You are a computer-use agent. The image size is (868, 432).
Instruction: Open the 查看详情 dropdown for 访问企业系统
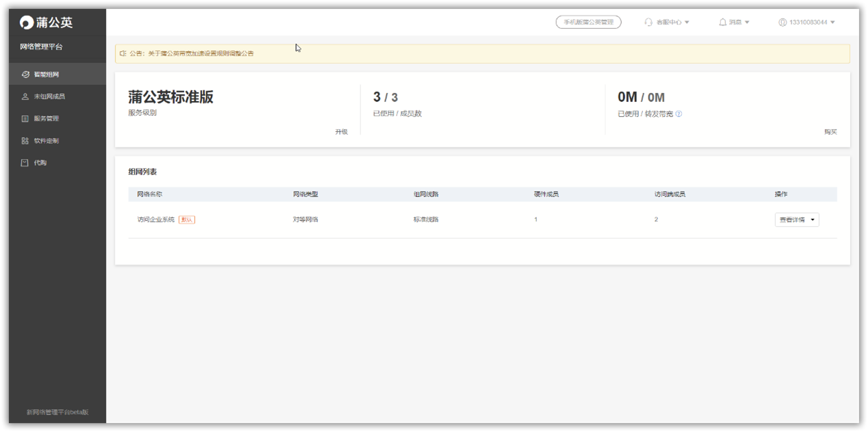pos(797,219)
